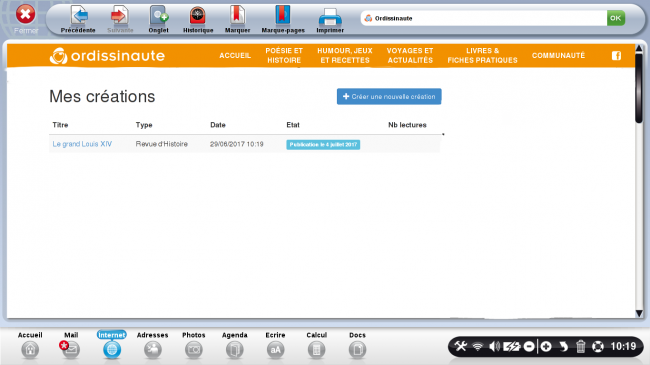Click the green OK button
Image resolution: width=650 pixels, height=365 pixels.
[x=616, y=18]
